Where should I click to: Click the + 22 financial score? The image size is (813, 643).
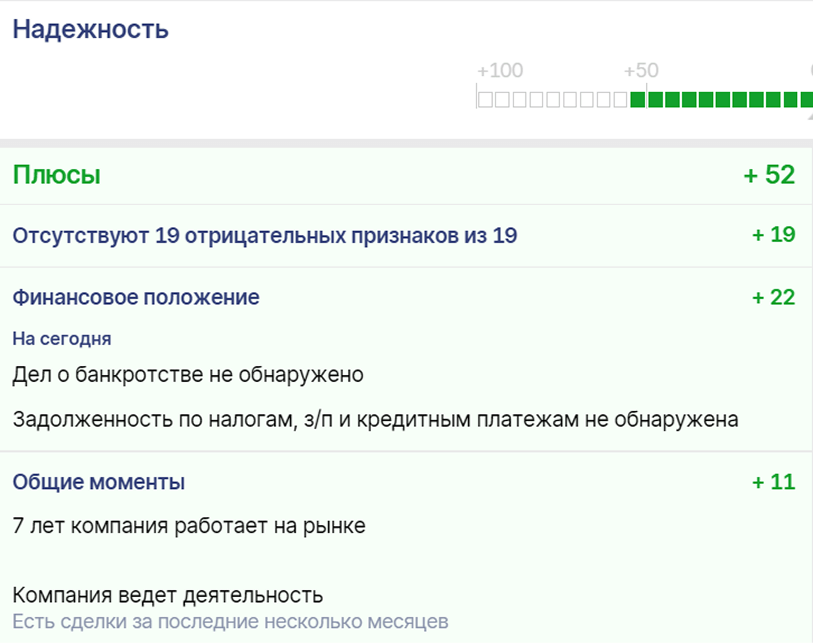(x=774, y=297)
